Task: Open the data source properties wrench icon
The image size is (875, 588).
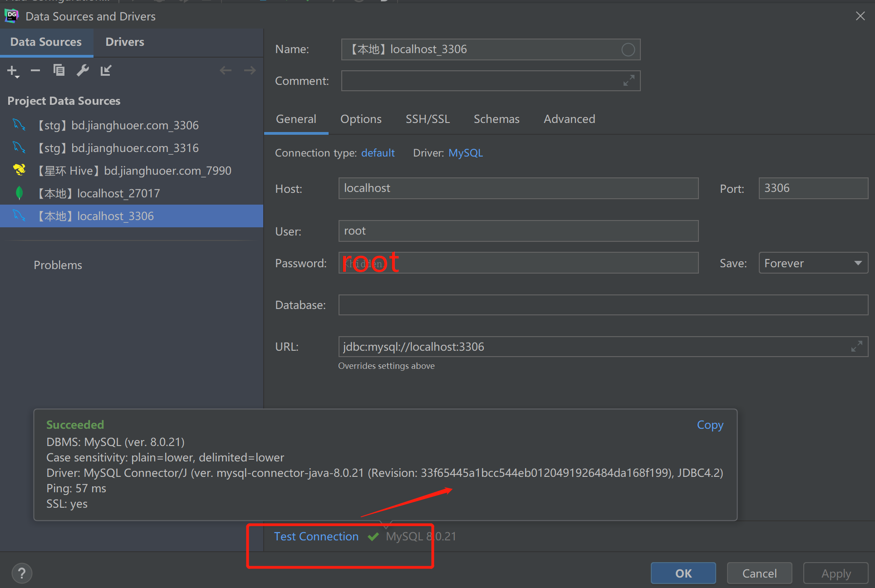Action: pos(83,70)
